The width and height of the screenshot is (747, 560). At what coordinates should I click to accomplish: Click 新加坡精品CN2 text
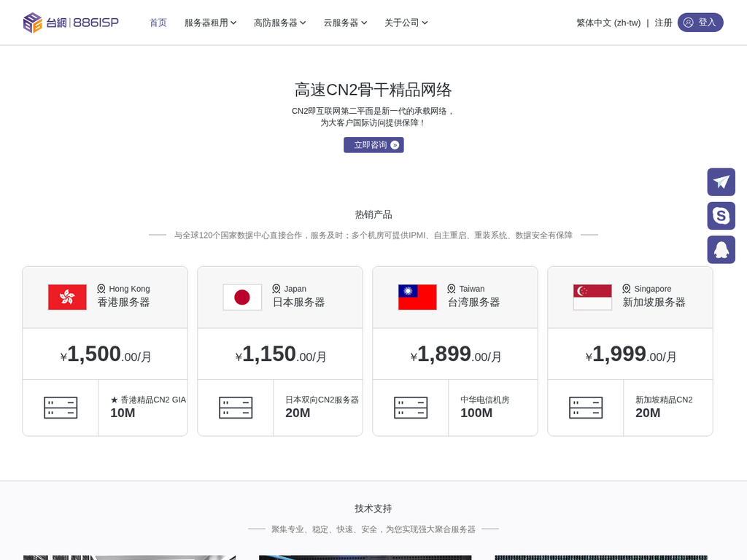pos(664,400)
